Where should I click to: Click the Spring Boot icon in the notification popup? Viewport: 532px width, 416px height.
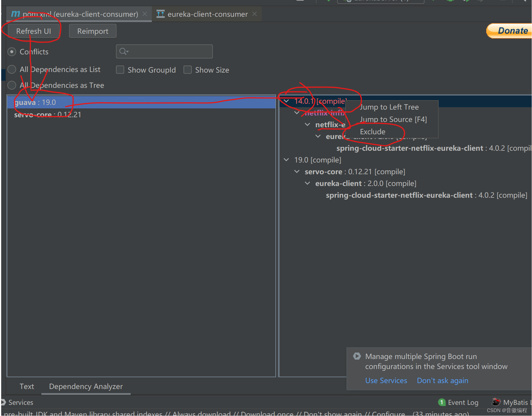[x=357, y=356]
